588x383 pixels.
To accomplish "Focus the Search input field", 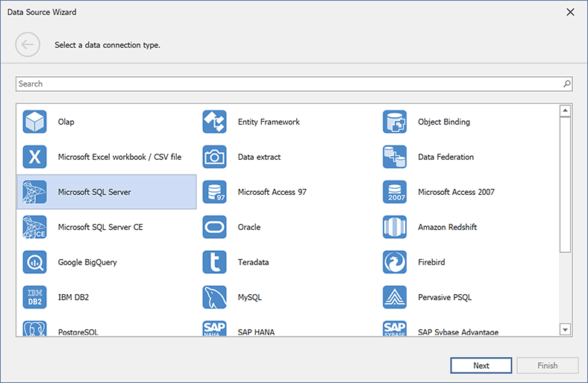I will 294,84.
